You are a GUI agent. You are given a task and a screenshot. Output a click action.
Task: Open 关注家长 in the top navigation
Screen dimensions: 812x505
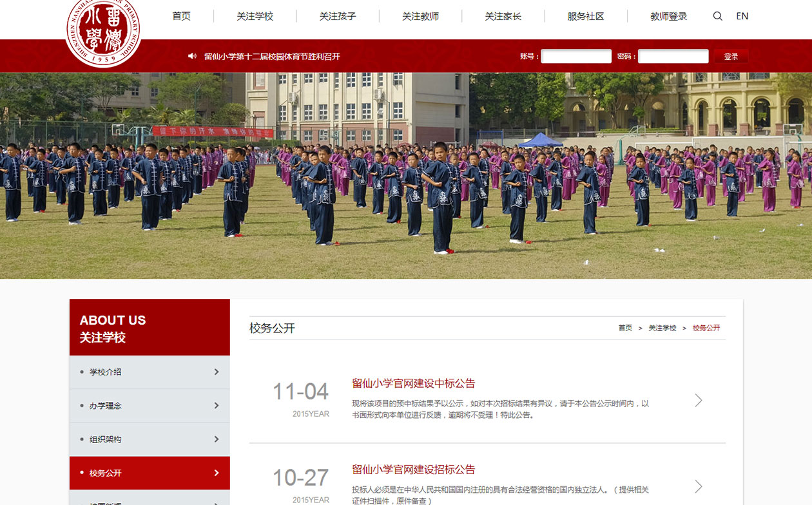503,16
